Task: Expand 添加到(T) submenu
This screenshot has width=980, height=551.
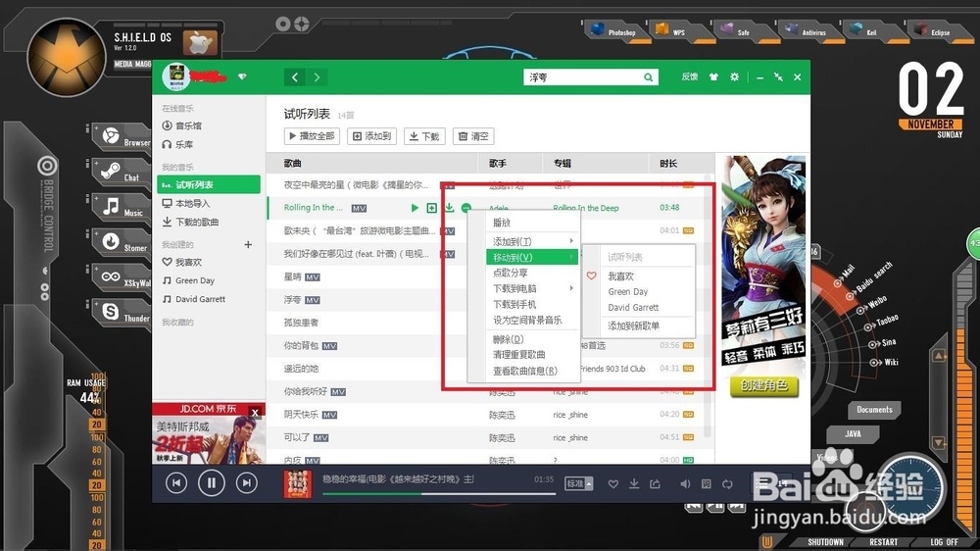Action: 532,241
